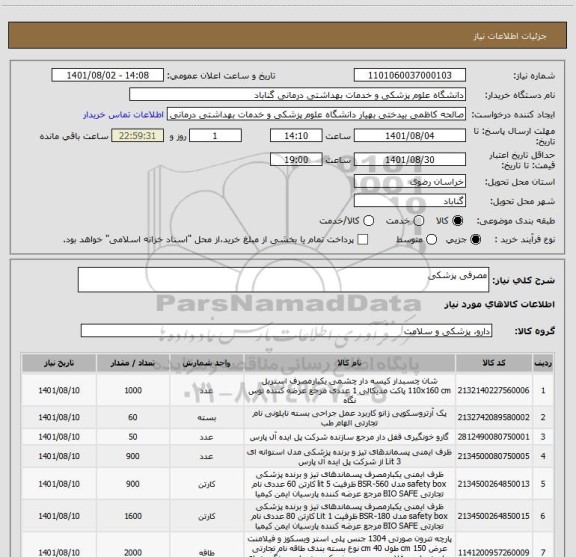Select the کالا radio button

458,221
